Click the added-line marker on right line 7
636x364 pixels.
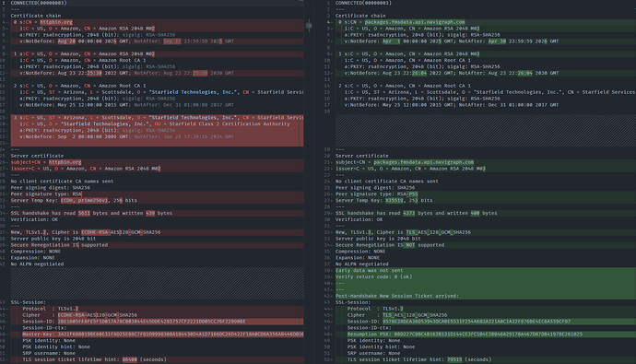332,41
